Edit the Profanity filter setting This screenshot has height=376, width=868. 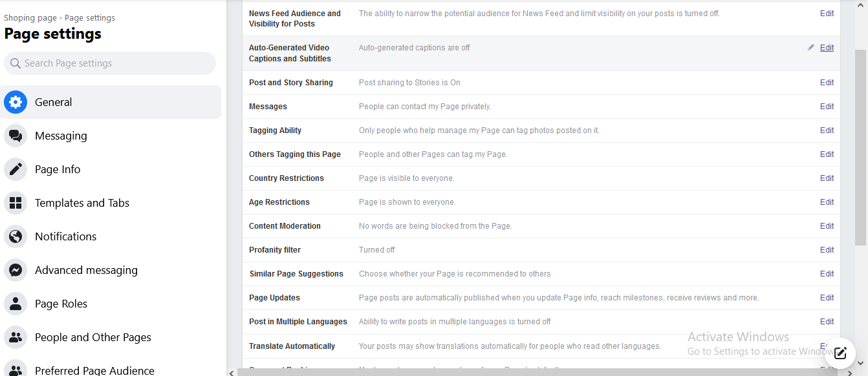827,249
